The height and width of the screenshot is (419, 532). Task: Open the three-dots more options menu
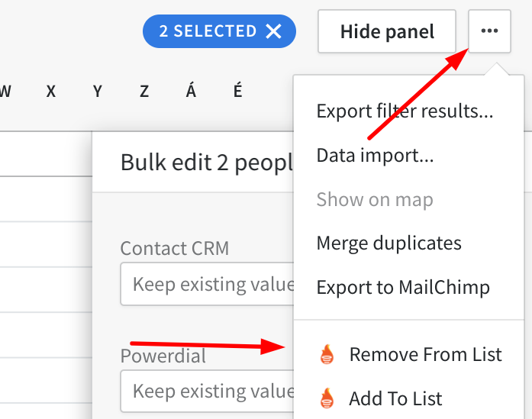point(489,31)
